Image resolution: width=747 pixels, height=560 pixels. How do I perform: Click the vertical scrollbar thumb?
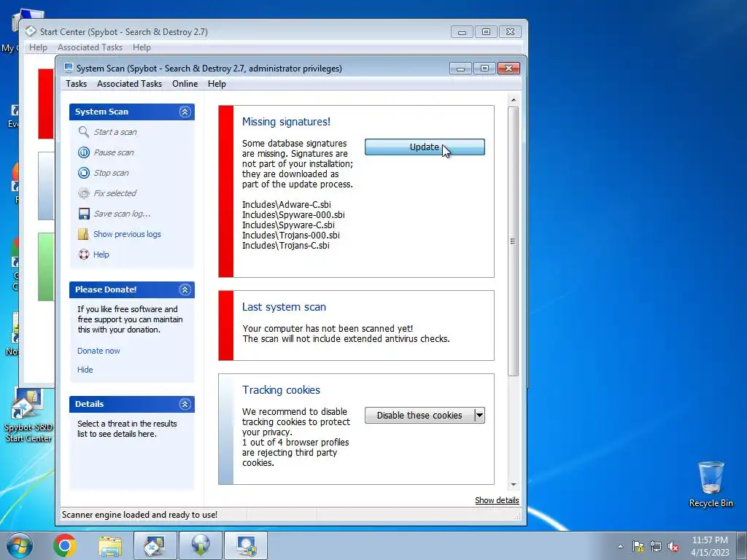point(513,241)
